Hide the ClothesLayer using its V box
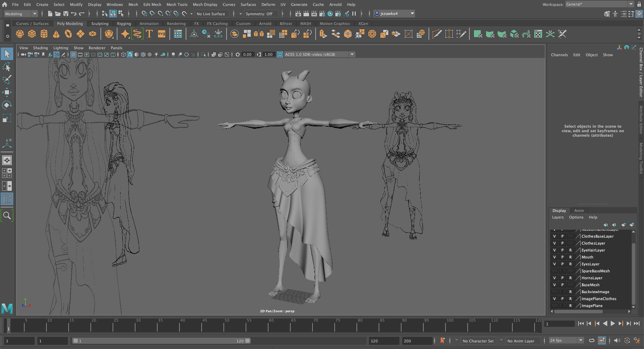Viewport: 644px width, 349px height. pyautogui.click(x=554, y=243)
